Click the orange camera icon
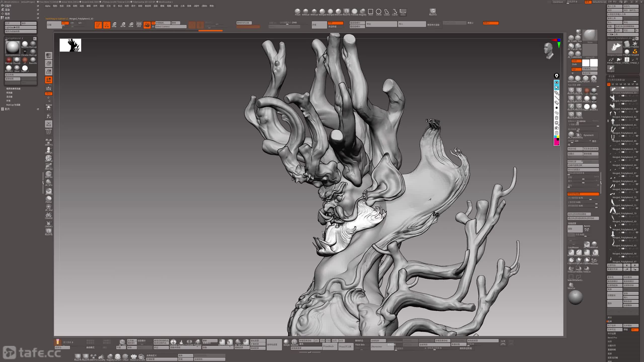 click(x=147, y=25)
